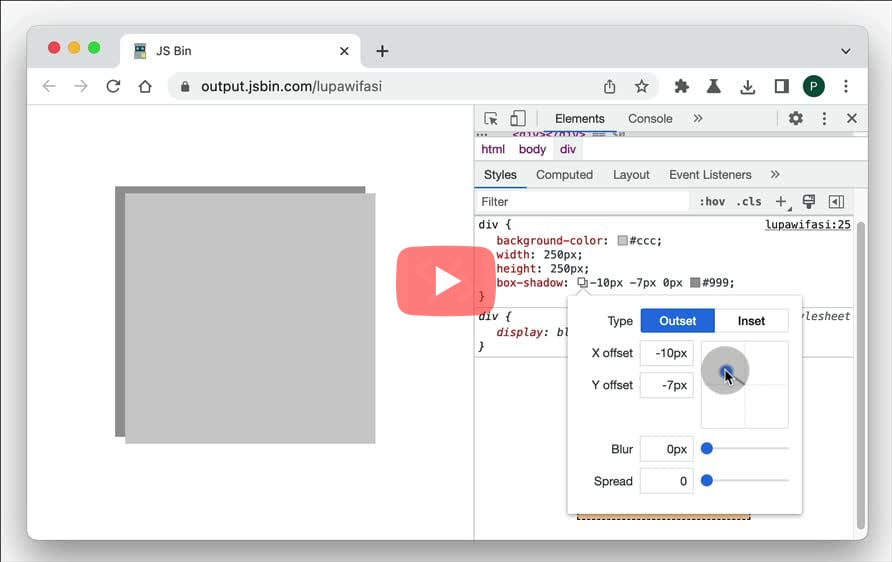Click the Blur value field
The image size is (892, 562).
[667, 449]
